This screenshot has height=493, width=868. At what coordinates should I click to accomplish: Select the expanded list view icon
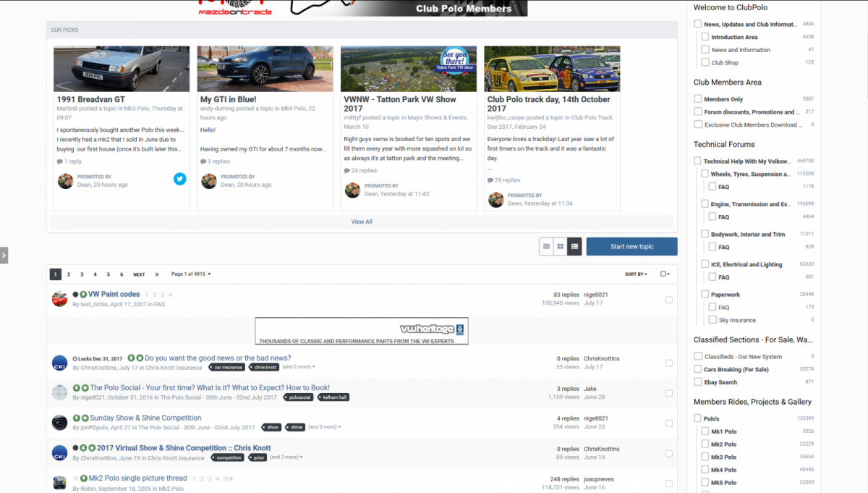pos(574,247)
